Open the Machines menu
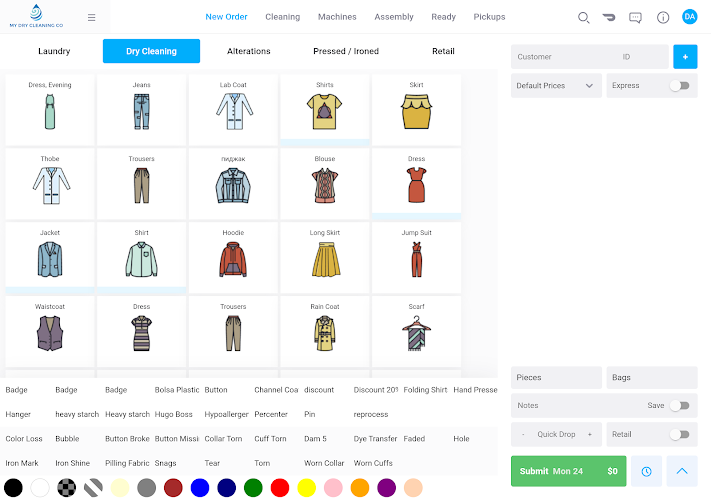Viewport: 711px width, 500px height. point(337,17)
